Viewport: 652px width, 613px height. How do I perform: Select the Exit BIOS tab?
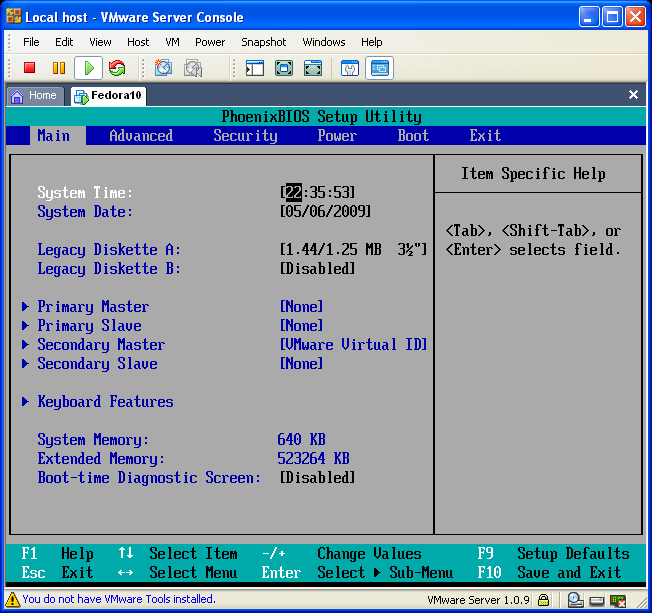point(485,136)
